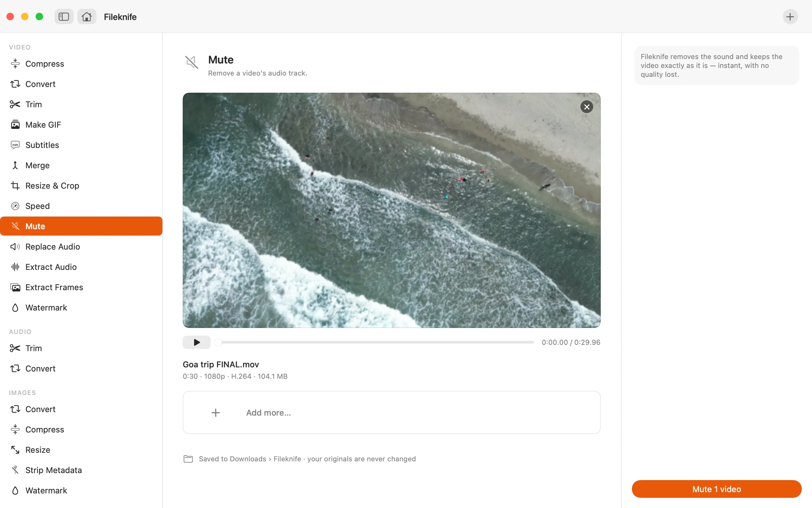
Task: Click the Goa trip FINAL.mov filename
Action: point(221,364)
